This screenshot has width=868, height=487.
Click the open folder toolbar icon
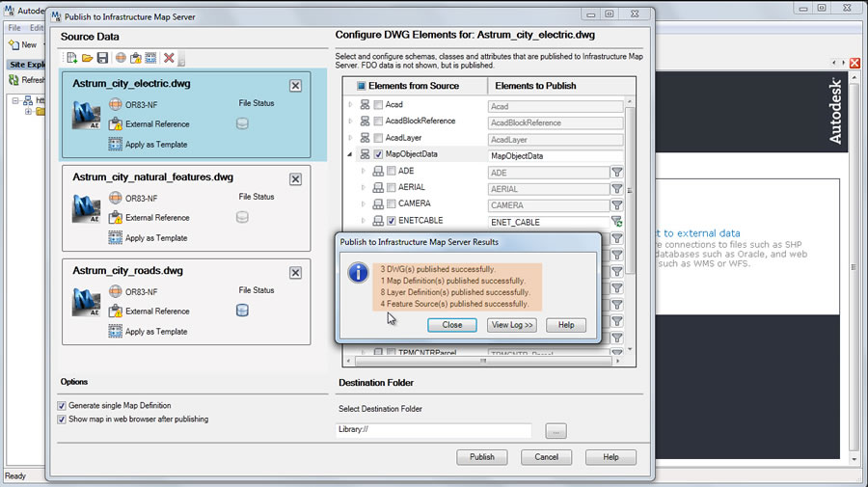[88, 58]
